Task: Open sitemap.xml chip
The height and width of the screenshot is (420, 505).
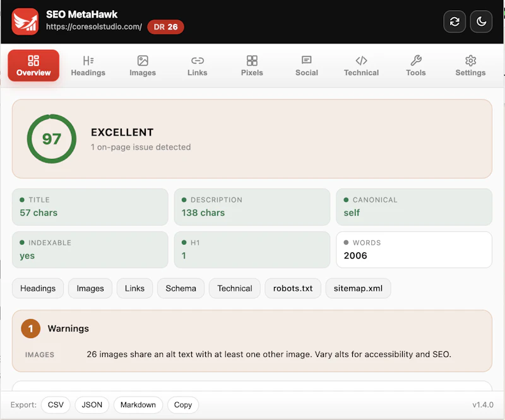Action: pos(358,288)
